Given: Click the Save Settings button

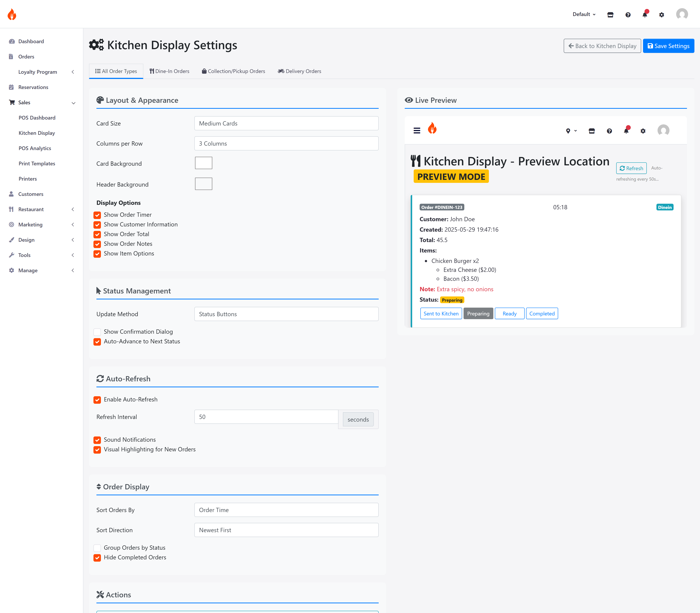Looking at the screenshot, I should (668, 46).
